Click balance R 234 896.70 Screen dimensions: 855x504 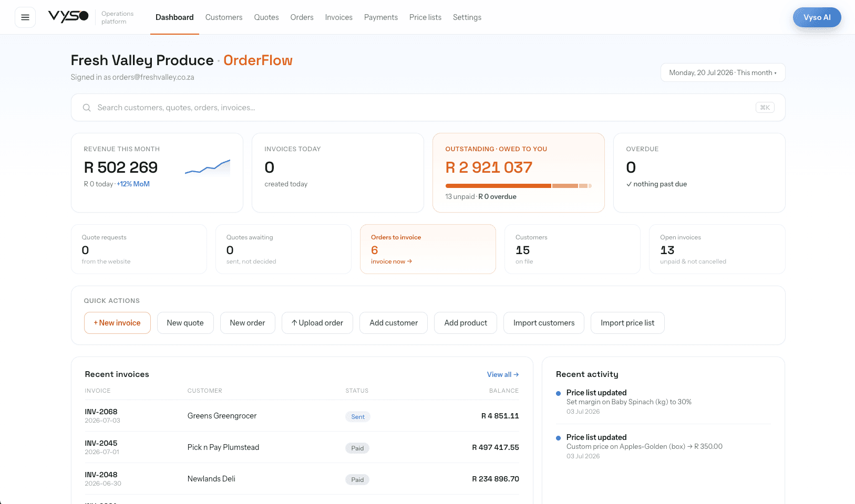pos(496,479)
